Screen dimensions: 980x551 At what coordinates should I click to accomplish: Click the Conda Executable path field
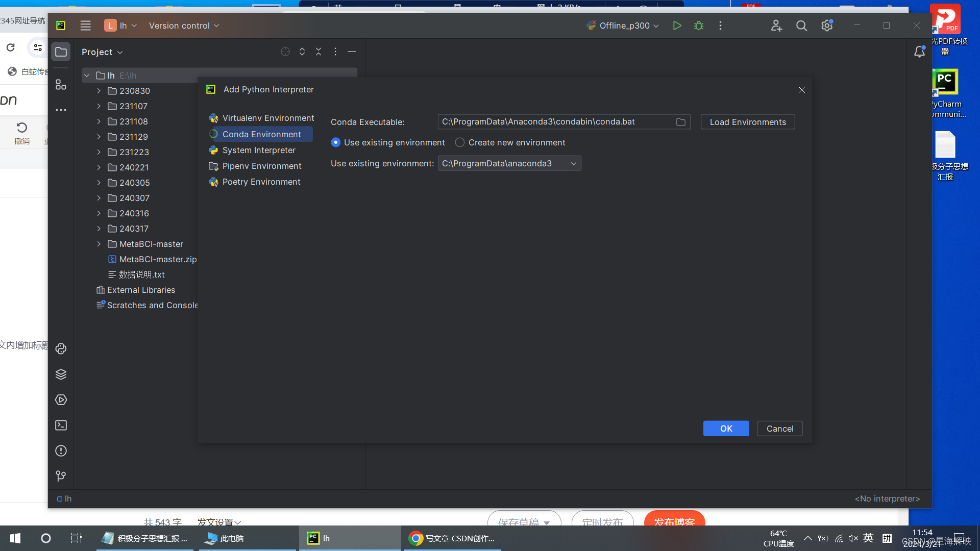pyautogui.click(x=555, y=122)
